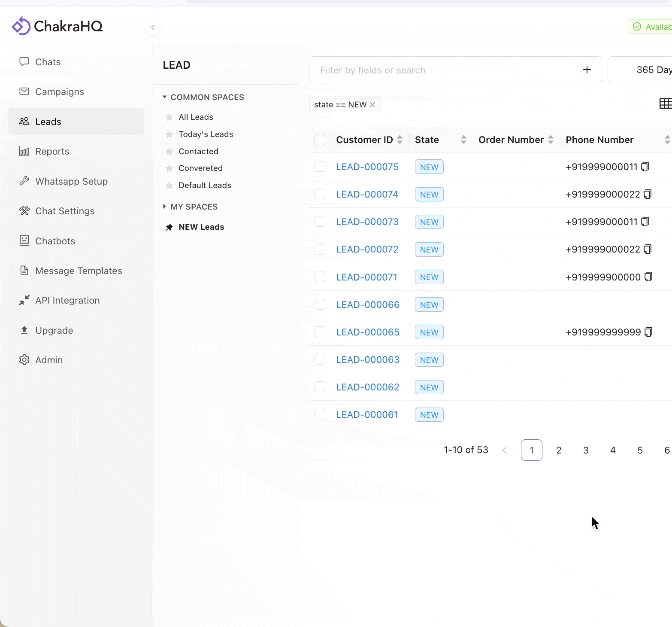Click the Whatsapp Setup wrench icon
The image size is (672, 627).
(24, 181)
